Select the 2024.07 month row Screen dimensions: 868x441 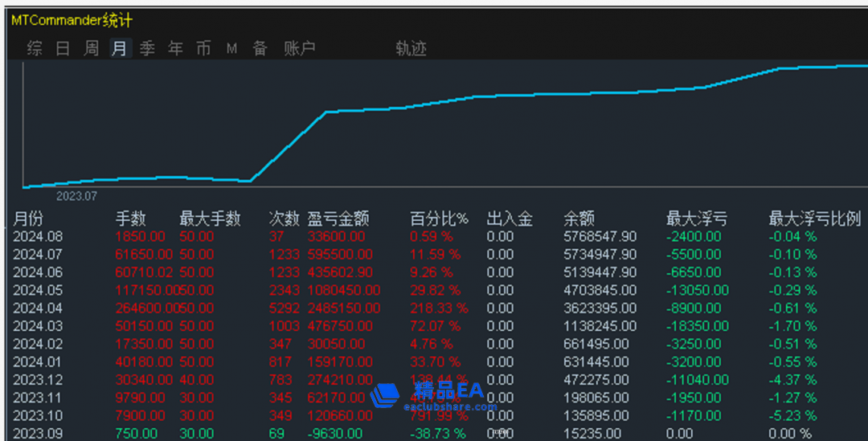point(437,255)
